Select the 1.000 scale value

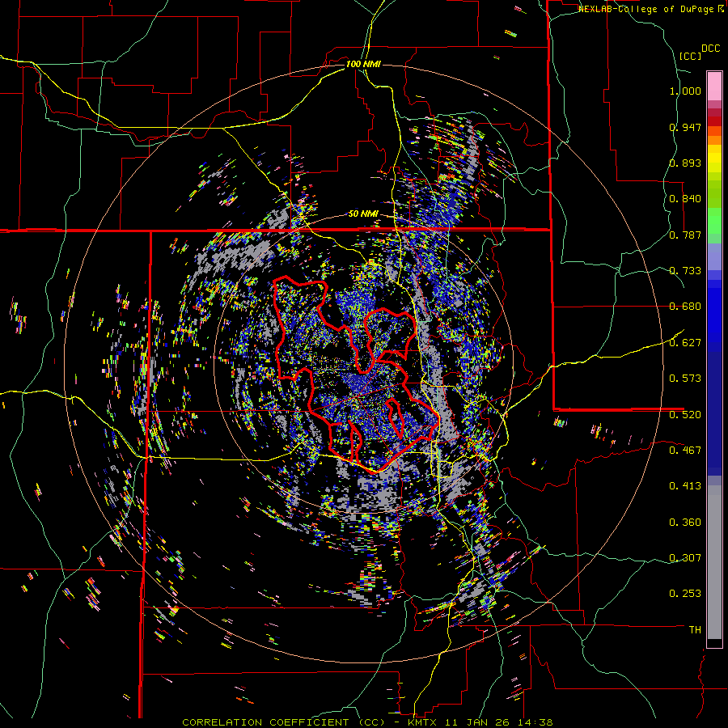[685, 91]
